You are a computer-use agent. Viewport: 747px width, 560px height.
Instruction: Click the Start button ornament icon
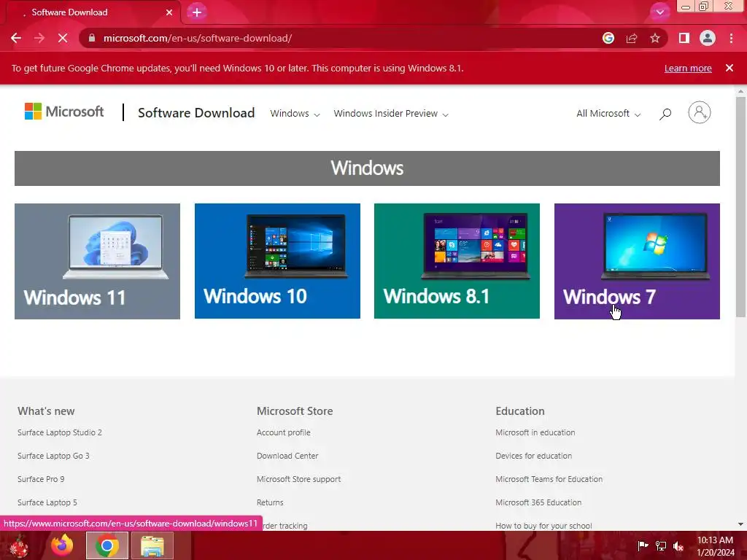[x=19, y=545]
